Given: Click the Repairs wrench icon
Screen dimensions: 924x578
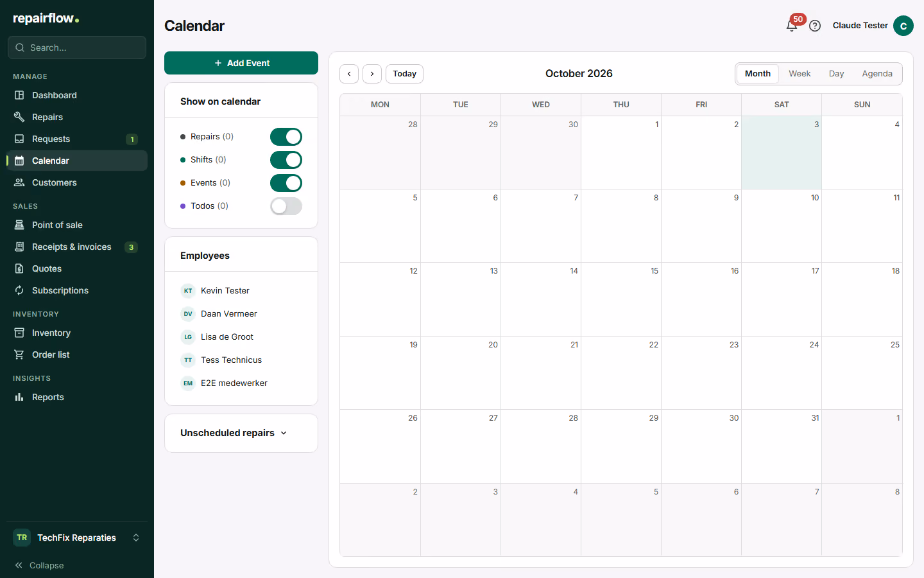Looking at the screenshot, I should coord(19,117).
